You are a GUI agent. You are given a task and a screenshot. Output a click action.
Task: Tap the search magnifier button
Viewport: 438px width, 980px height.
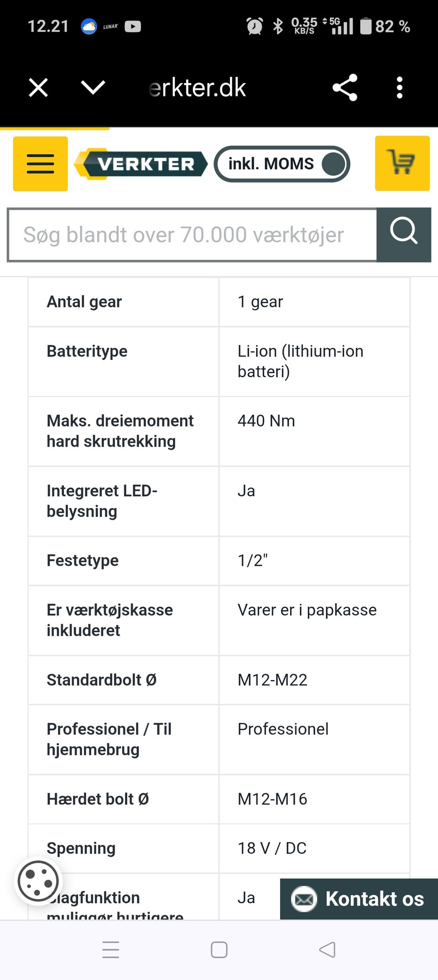pos(404,235)
